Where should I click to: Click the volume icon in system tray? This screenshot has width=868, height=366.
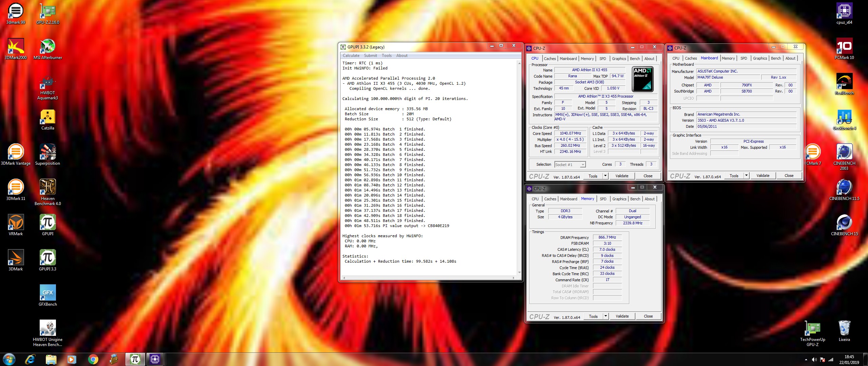click(x=814, y=360)
